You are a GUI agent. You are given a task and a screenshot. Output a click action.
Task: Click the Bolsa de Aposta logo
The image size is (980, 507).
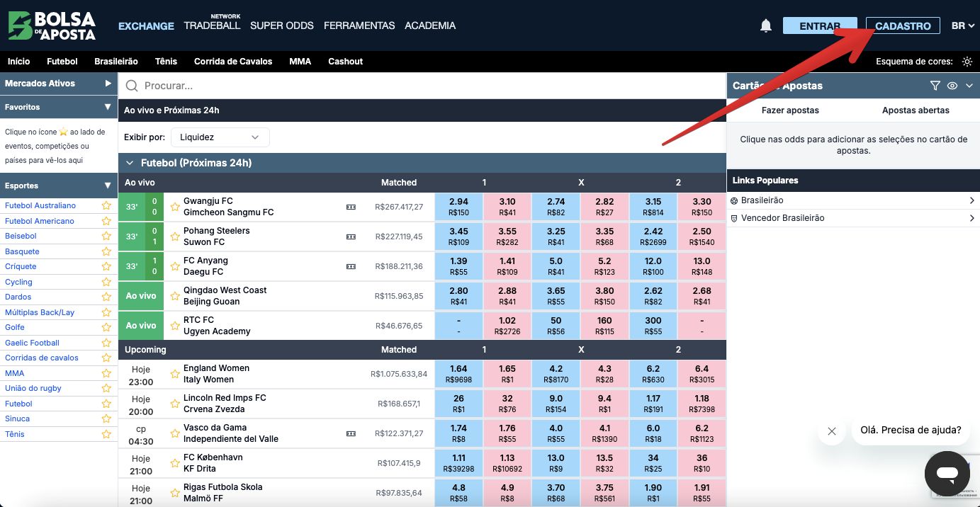[x=52, y=25]
